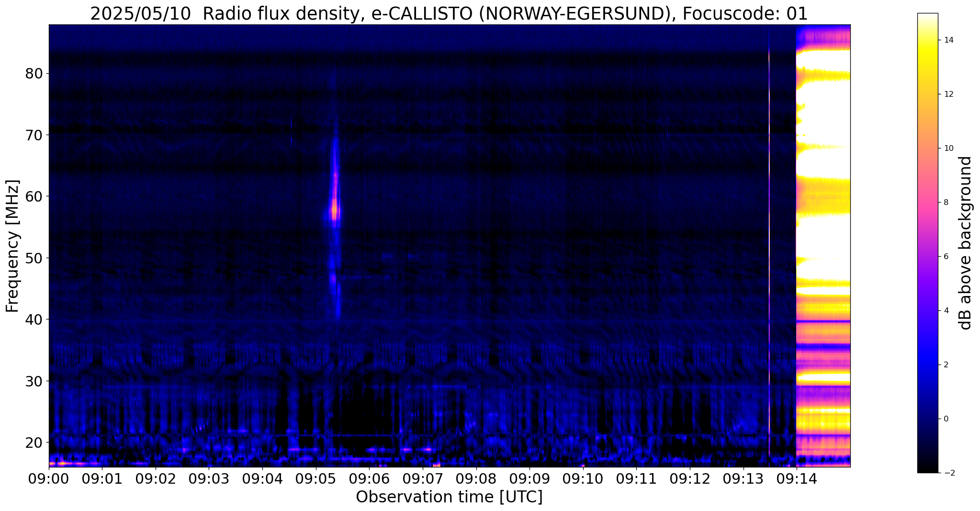Click the 09:01 time tick label
Viewport: 980px width, 511px height.
102,478
